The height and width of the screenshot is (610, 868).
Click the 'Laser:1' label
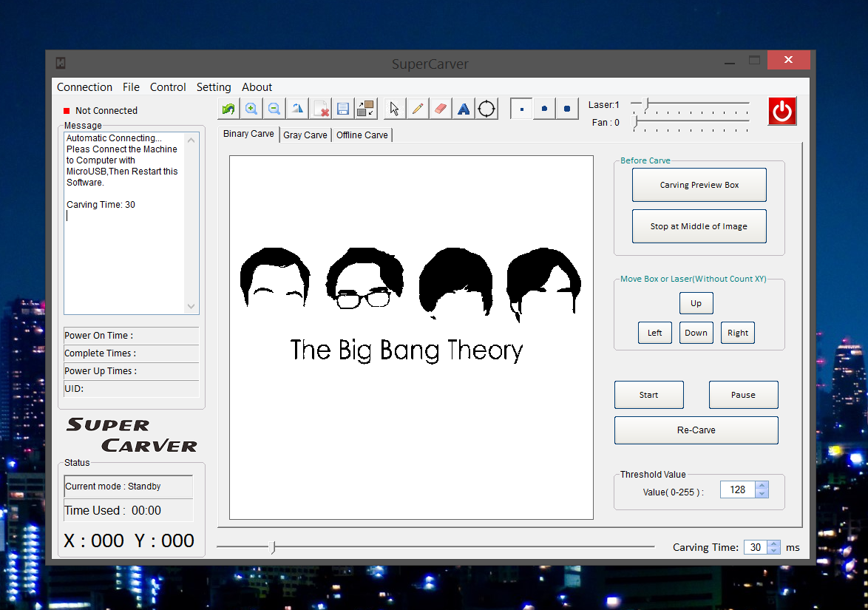(x=603, y=104)
